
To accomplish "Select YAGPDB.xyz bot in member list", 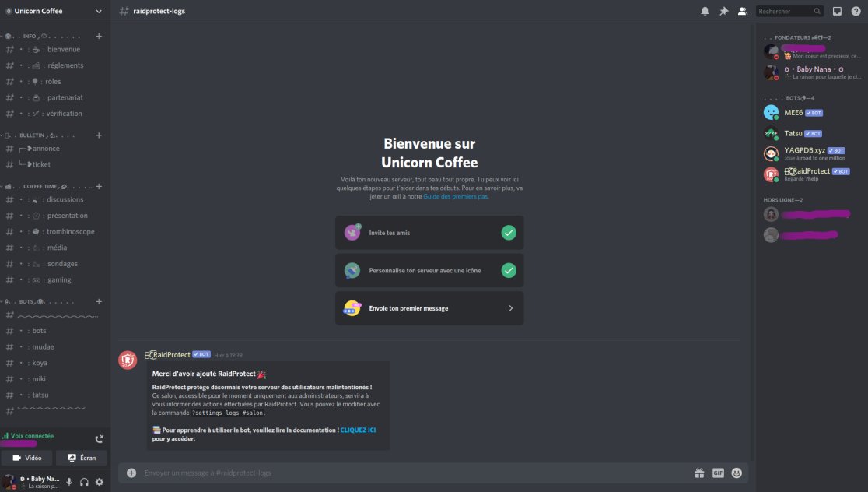I will pos(811,153).
